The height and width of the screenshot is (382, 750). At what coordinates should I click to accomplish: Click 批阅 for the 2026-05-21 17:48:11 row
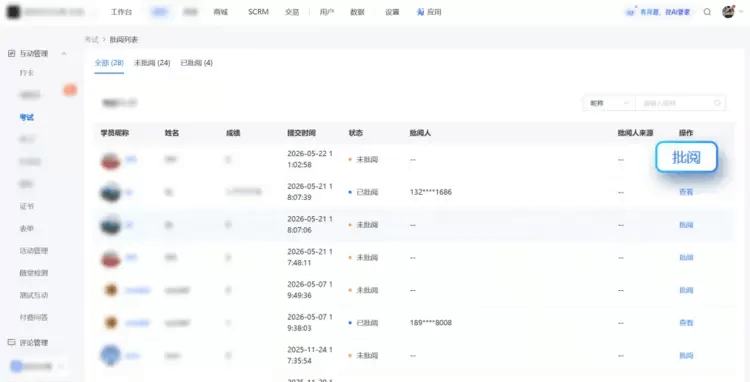point(686,258)
